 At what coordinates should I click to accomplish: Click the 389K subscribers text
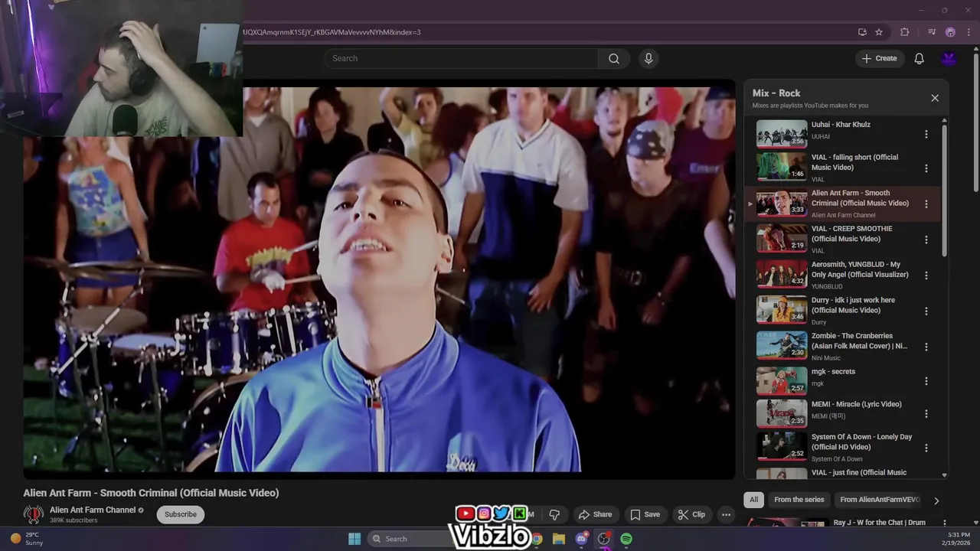click(x=73, y=520)
